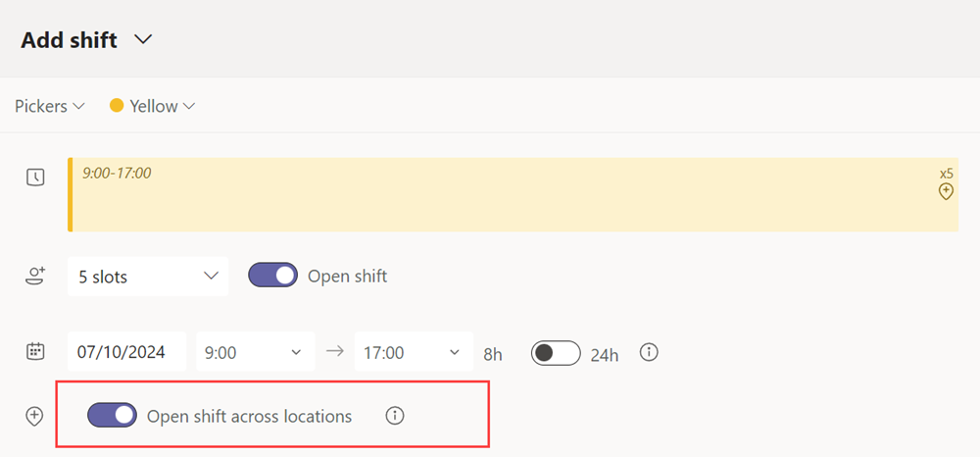This screenshot has width=980, height=457.
Task: Click the clock icon beside shift preview
Action: [35, 178]
